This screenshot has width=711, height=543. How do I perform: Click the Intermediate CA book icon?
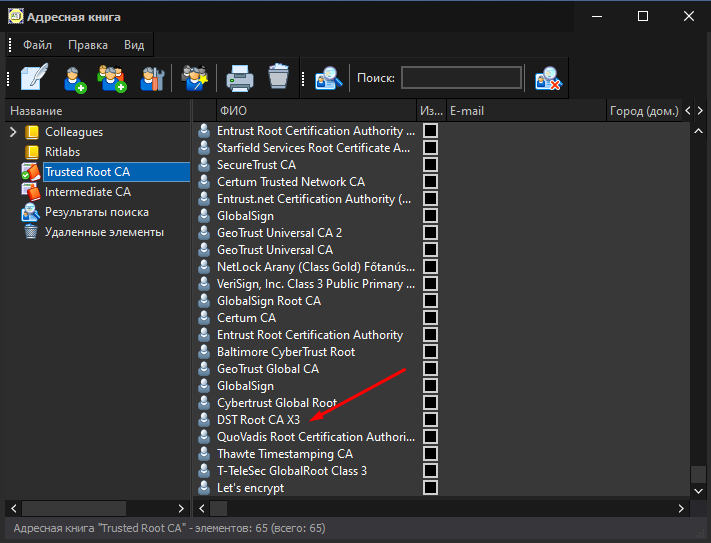coord(31,192)
